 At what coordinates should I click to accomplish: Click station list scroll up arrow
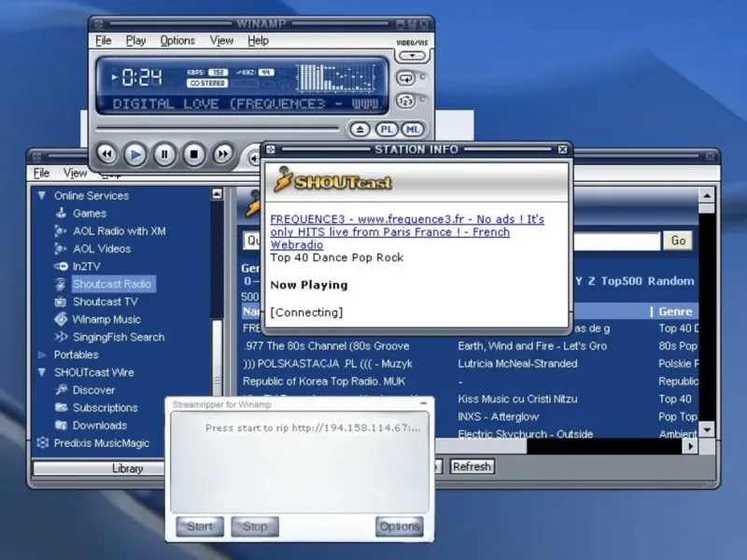pos(707,195)
